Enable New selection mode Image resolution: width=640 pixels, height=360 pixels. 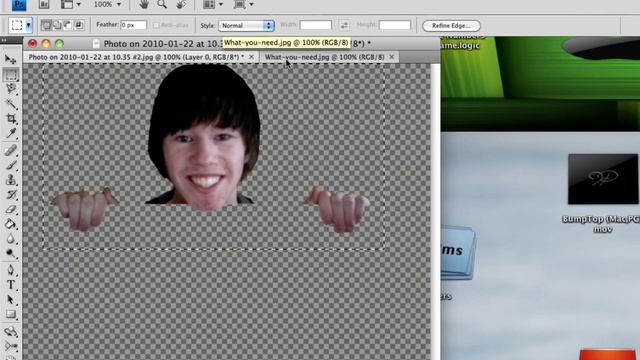click(46, 25)
